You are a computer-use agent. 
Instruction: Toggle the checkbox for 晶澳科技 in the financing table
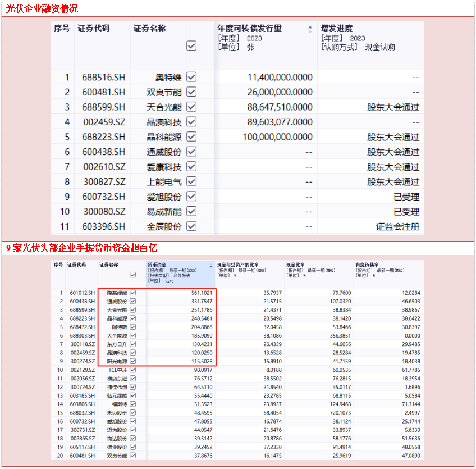pos(191,121)
